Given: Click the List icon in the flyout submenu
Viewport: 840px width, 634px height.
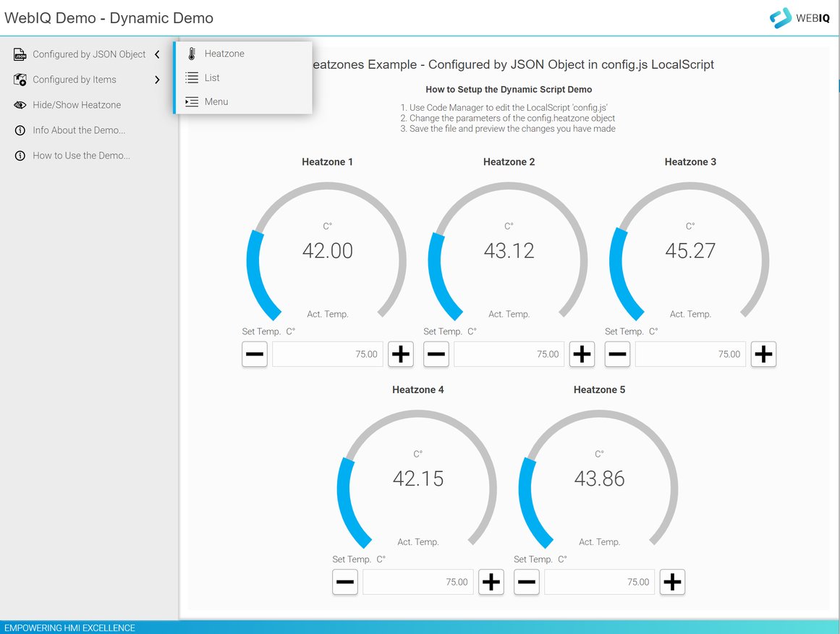Looking at the screenshot, I should click(x=190, y=77).
